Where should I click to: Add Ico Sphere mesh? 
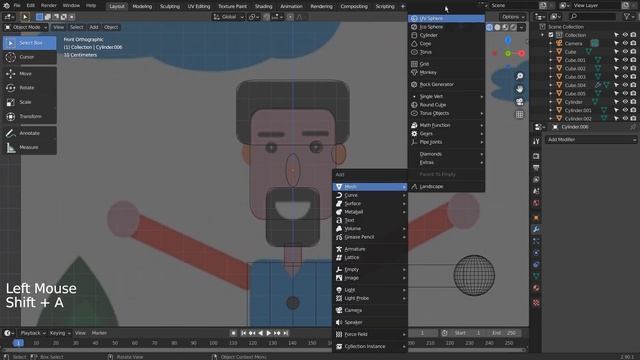pyautogui.click(x=446, y=27)
